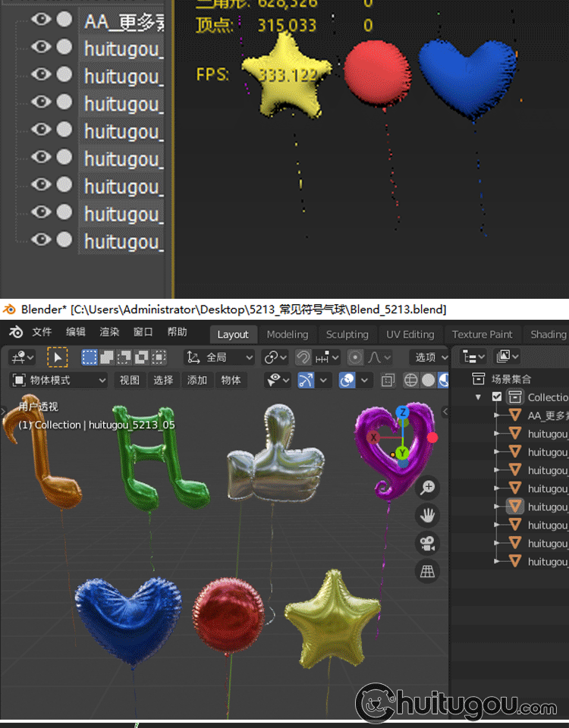Hide the AA_ object using its eye icon

[41, 19]
